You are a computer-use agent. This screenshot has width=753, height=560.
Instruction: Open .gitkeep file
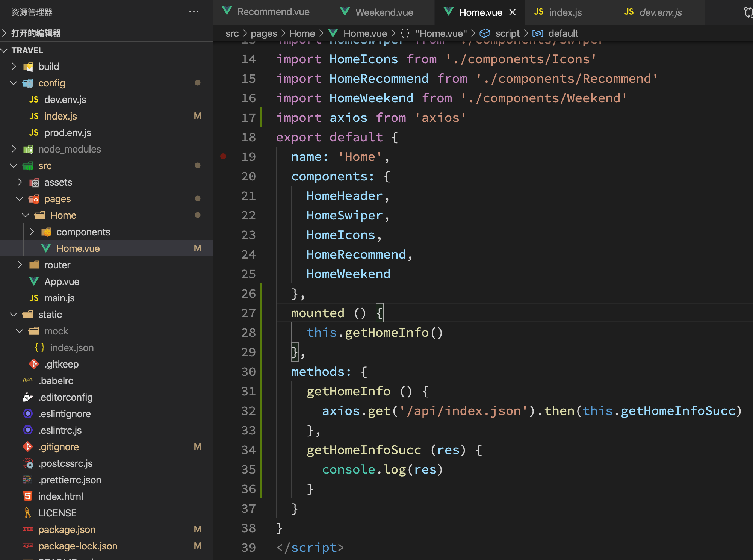click(x=61, y=364)
